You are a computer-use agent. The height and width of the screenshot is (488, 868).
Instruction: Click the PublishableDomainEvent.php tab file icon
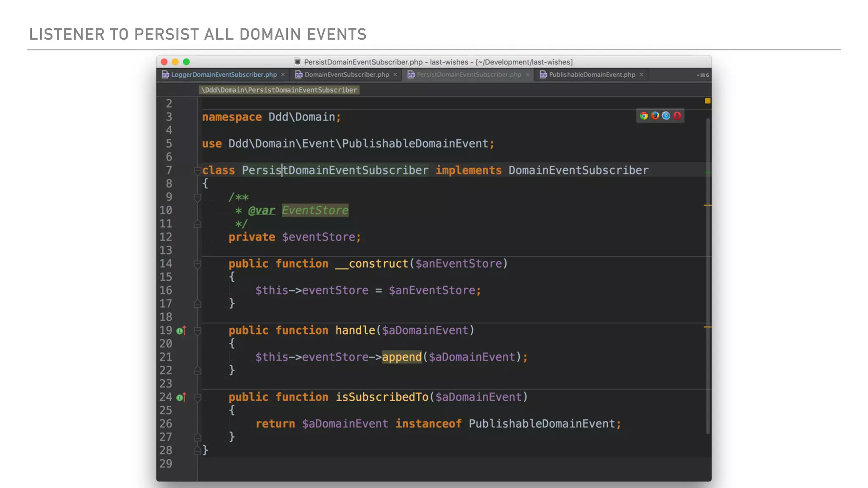(543, 75)
